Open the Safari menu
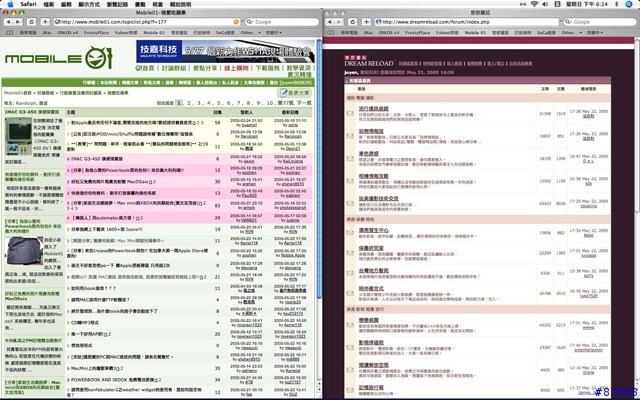 (28, 4)
